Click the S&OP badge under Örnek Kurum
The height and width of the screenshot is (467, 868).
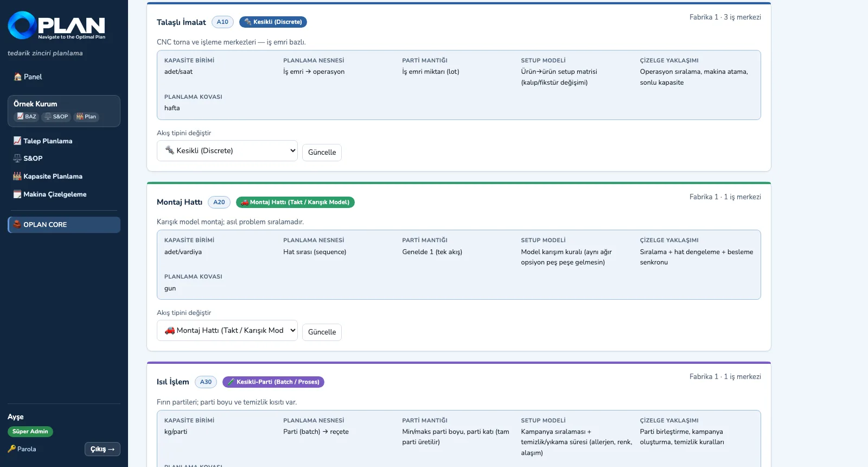(56, 116)
